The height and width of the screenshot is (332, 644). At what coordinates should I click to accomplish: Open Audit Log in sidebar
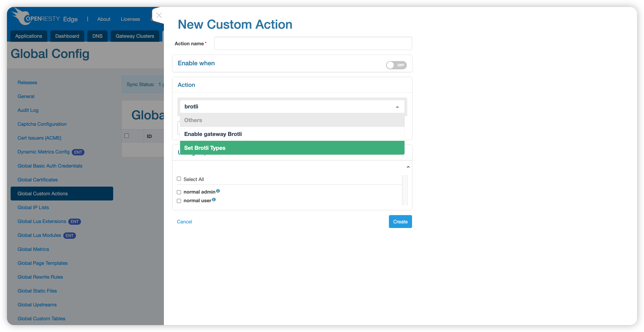pos(28,110)
